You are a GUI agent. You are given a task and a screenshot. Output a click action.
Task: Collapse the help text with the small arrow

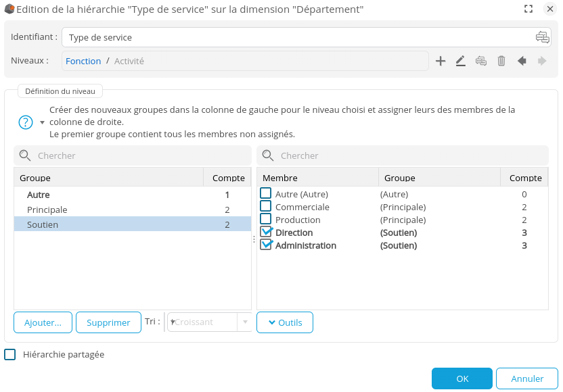[42, 122]
